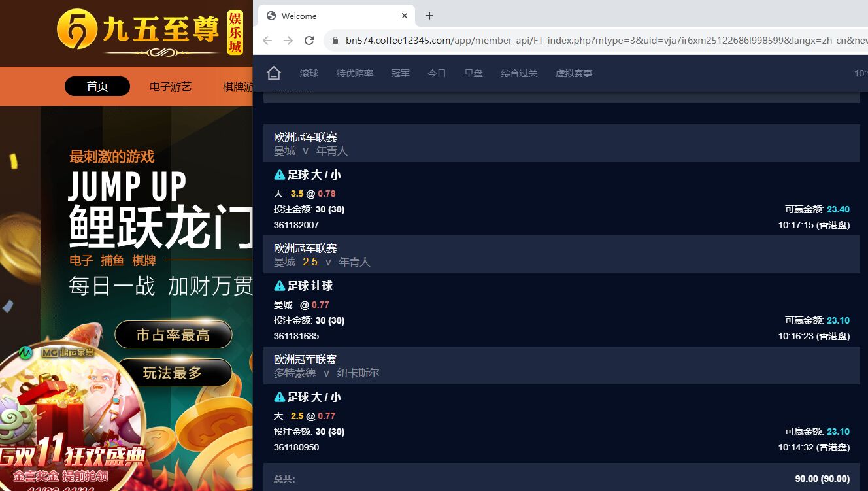The width and height of the screenshot is (868, 491).
Task: Click the 可赢金额 23.40 value
Action: coord(838,209)
